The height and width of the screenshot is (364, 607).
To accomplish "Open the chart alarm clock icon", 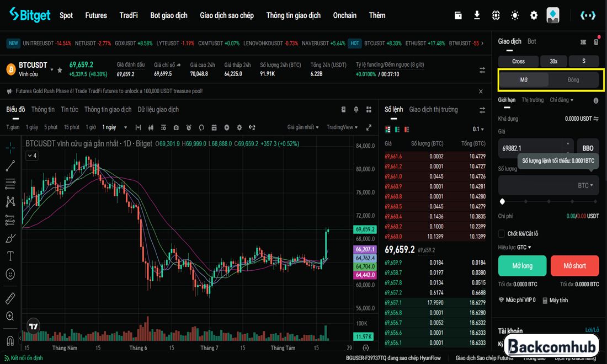I will click(x=189, y=127).
